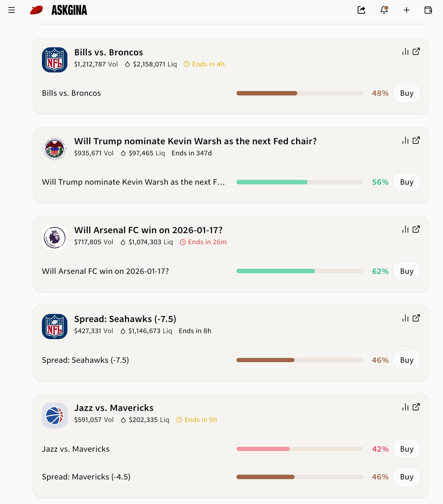This screenshot has width=443, height=504.
Task: Open the notifications bell
Action: tap(384, 10)
